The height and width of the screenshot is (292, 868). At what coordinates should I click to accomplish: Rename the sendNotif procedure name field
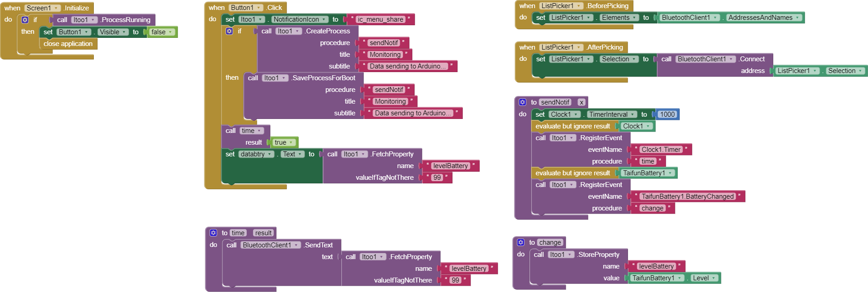(x=555, y=102)
